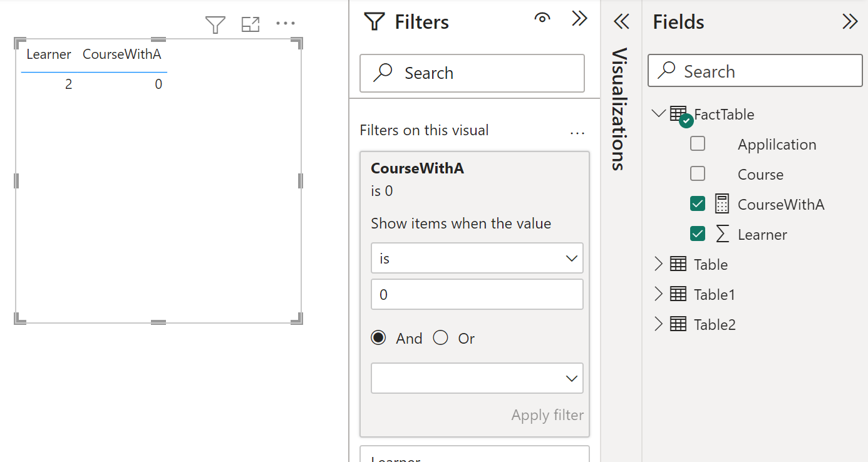The height and width of the screenshot is (462, 868).
Task: Click the FactTable table icon
Action: click(x=679, y=115)
